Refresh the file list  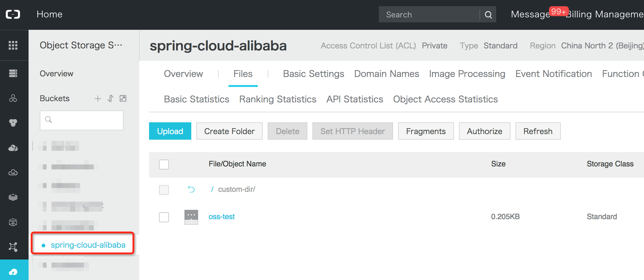coord(538,131)
